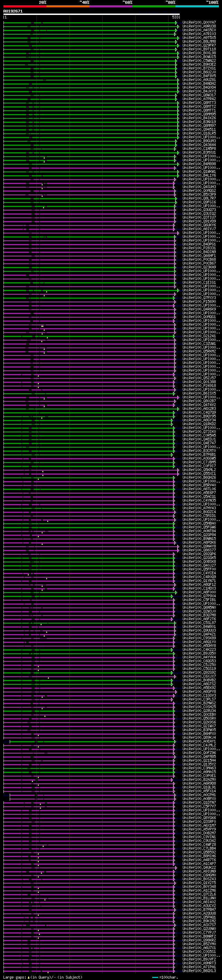This screenshot has height=980, width=222.
Task: Select label UniRef100_Q9UUU3
Action: tap(199, 630)
